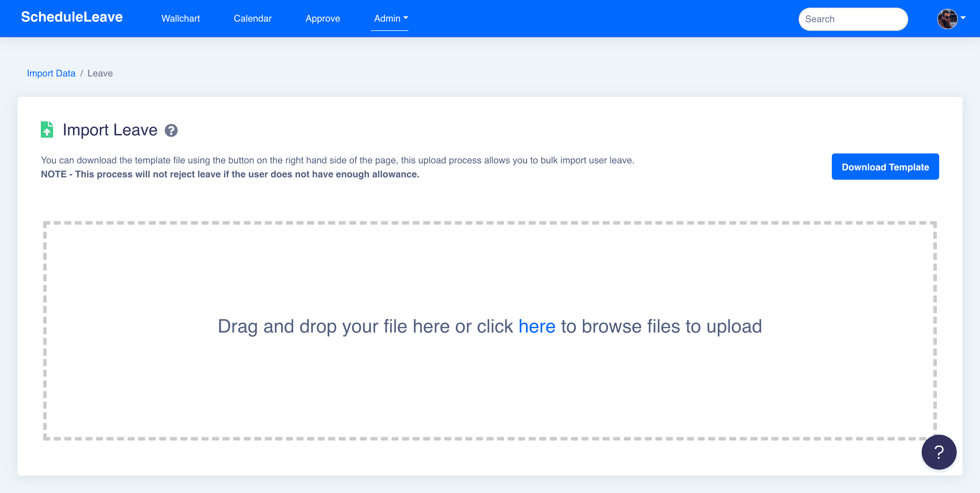Image resolution: width=980 pixels, height=493 pixels.
Task: Open the Approve section
Action: click(x=323, y=18)
